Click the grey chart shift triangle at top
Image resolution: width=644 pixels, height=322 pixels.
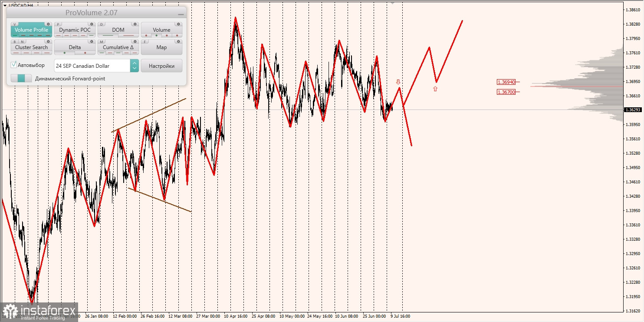point(393,2)
